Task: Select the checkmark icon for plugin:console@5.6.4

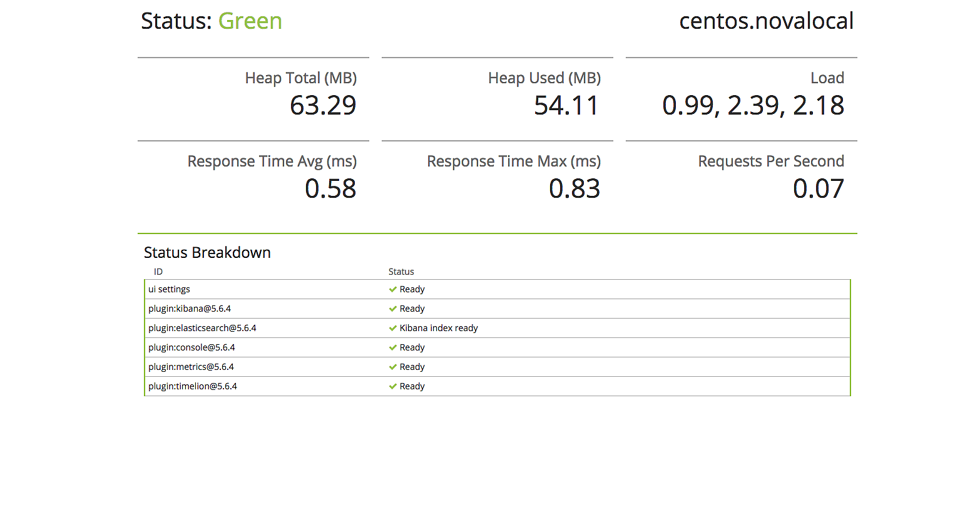Action: pyautogui.click(x=392, y=347)
